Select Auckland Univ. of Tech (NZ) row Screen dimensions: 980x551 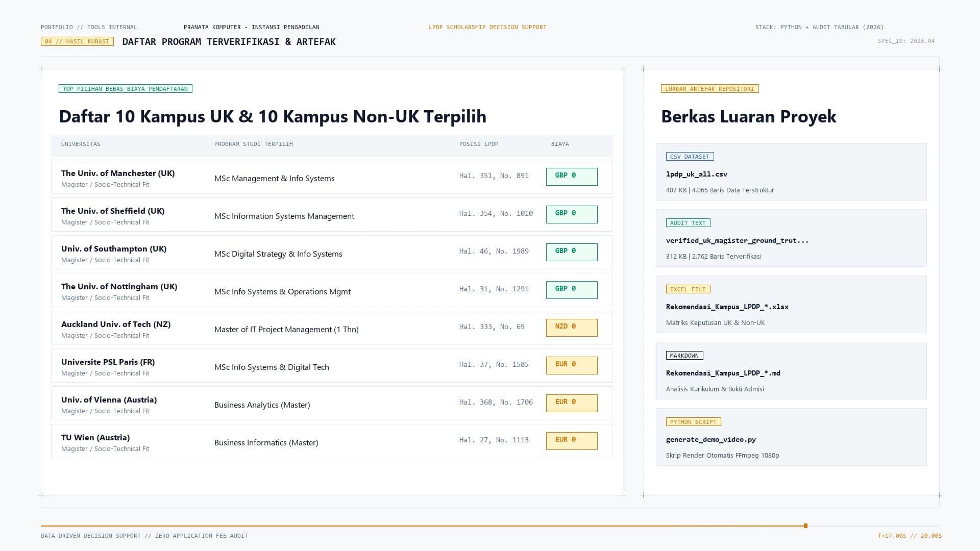point(332,328)
